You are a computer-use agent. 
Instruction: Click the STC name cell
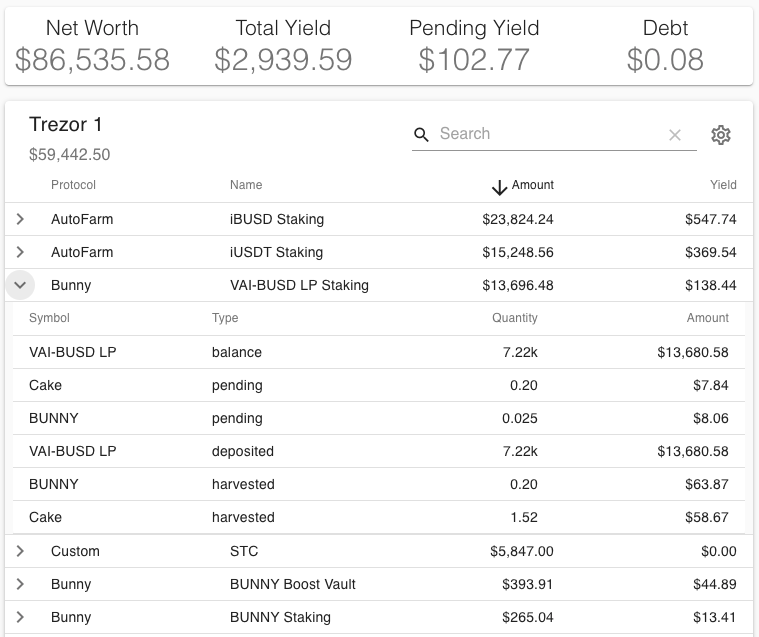[244, 551]
